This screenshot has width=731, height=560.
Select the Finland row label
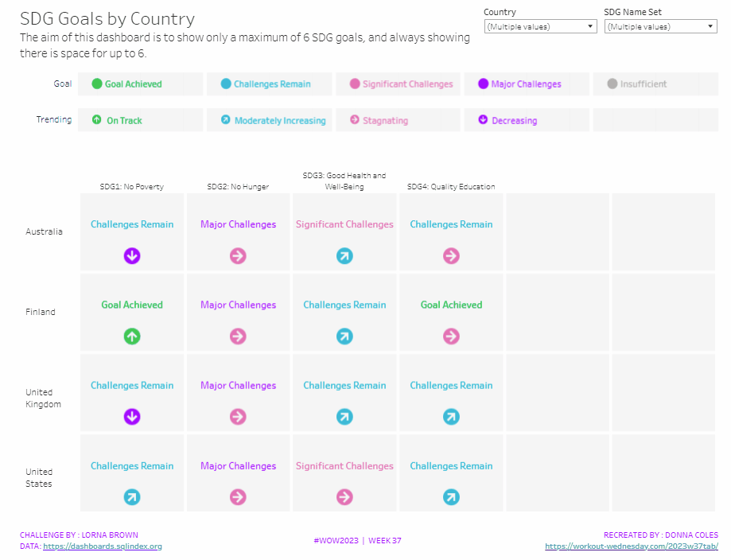click(41, 312)
